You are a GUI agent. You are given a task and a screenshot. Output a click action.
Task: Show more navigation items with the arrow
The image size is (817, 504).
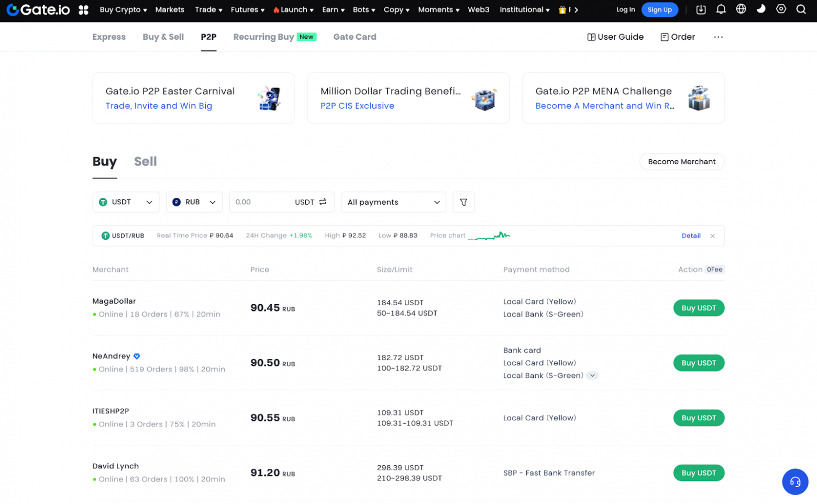click(576, 10)
